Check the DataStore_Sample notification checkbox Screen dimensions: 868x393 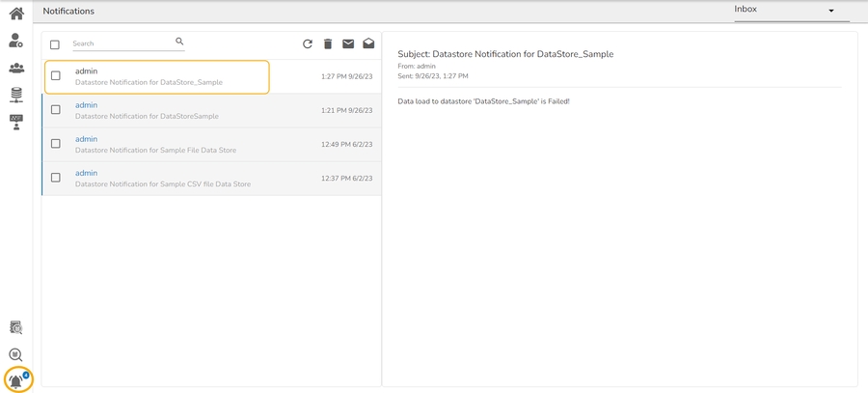click(56, 76)
